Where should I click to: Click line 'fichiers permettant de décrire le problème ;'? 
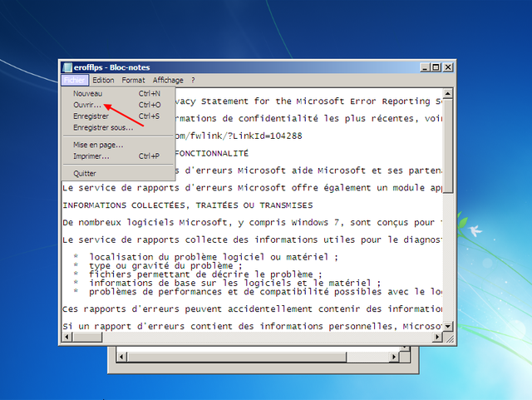(205, 274)
